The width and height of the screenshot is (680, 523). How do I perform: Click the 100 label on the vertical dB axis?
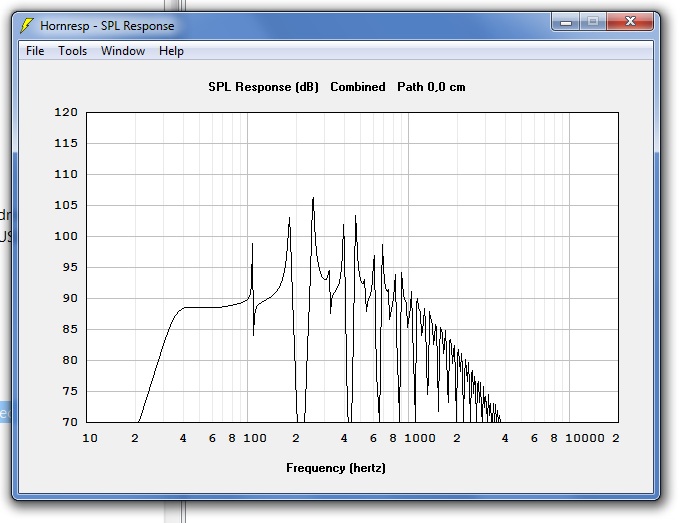point(66,236)
